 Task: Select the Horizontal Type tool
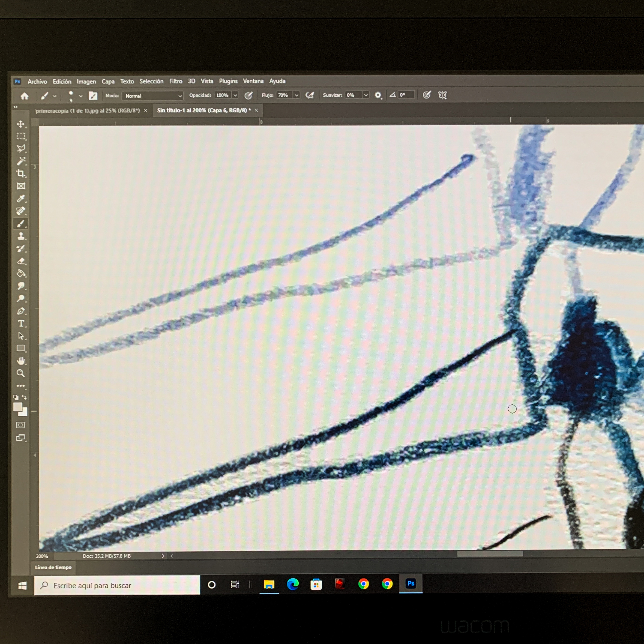pyautogui.click(x=21, y=323)
